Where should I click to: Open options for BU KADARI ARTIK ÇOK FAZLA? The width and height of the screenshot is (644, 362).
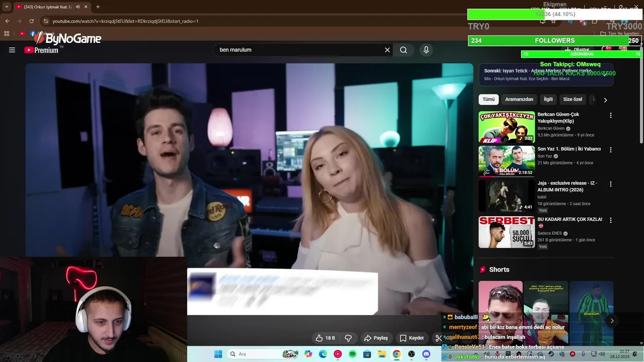pyautogui.click(x=611, y=220)
